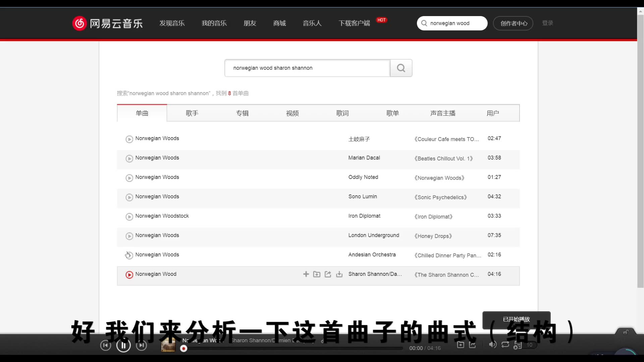Select the 歌手 tab in search results

(x=192, y=113)
